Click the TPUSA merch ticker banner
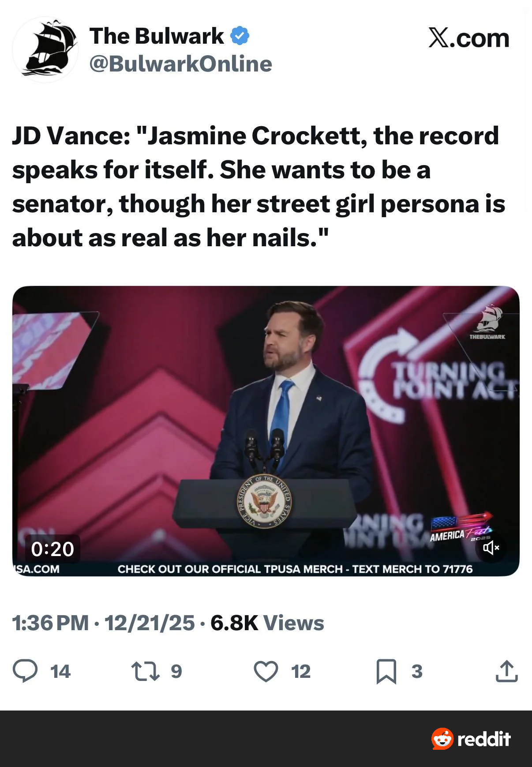 tap(295, 569)
